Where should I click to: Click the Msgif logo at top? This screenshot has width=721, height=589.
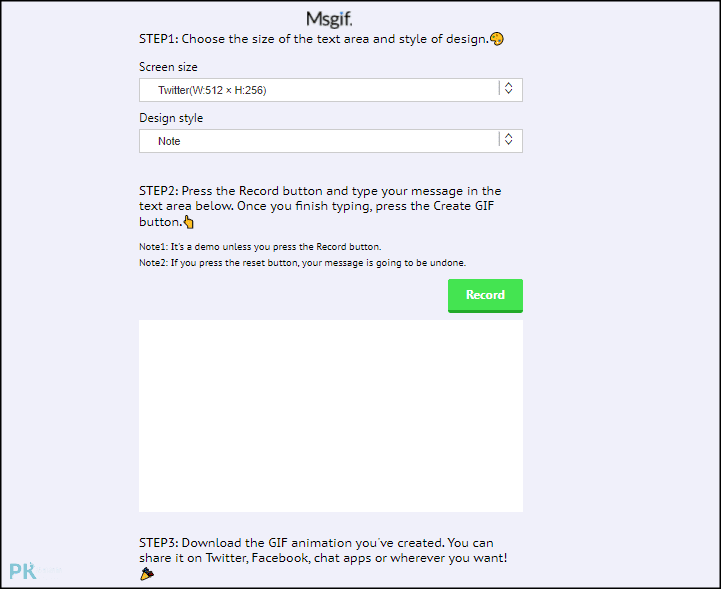point(329,20)
